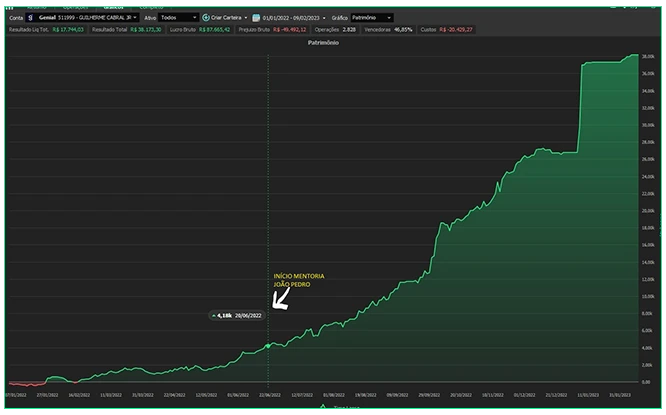
Task: Click the Lucro Bruto value R$ 87.665,42
Action: [214, 30]
